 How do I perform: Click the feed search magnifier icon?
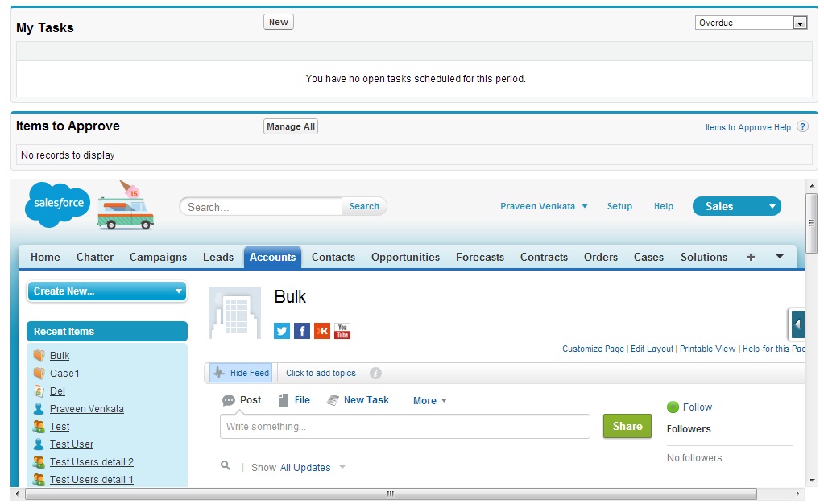pos(226,465)
